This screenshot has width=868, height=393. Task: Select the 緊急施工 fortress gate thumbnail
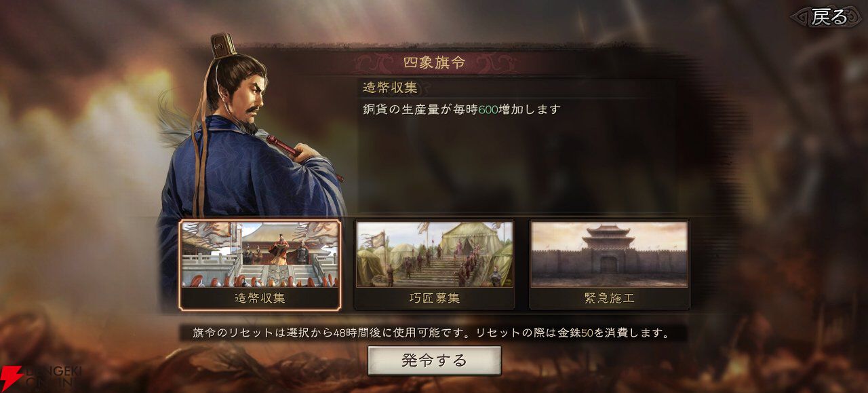pos(609,255)
